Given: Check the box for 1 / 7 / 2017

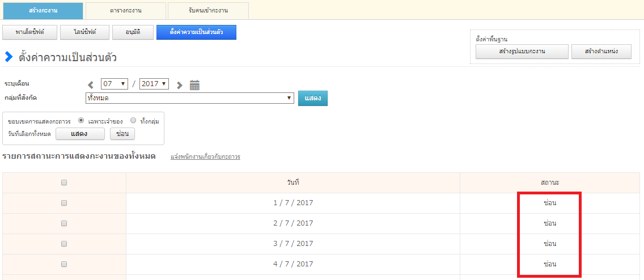Looking at the screenshot, I should tap(64, 203).
